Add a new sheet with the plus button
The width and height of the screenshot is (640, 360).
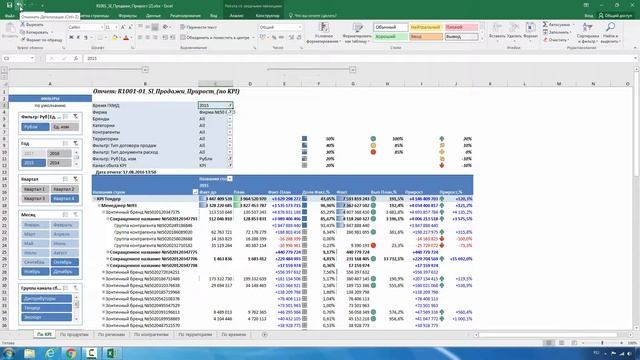[264, 334]
